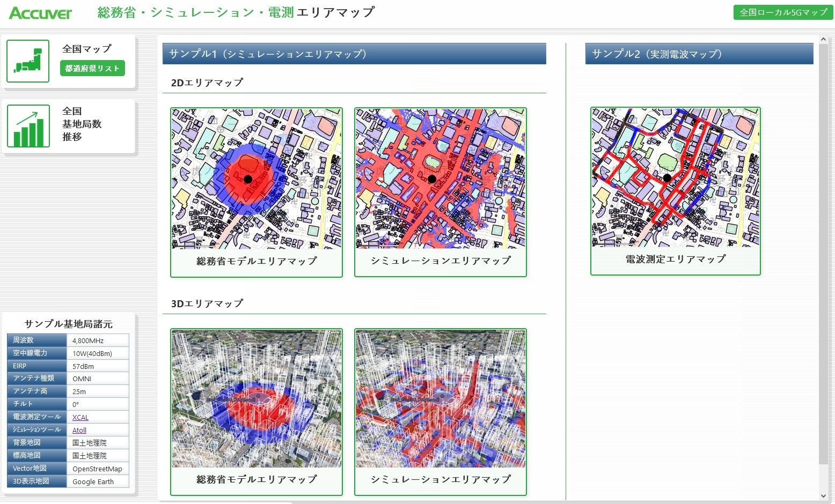The height and width of the screenshot is (504, 835).
Task: Open the 3D シミュレーションエリアマップ thumbnail
Action: tap(441, 399)
